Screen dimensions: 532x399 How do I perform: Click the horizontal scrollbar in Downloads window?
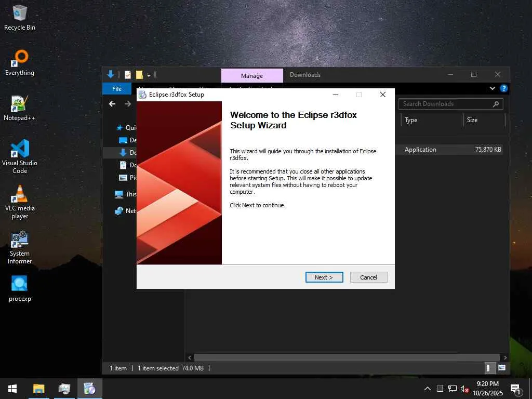[x=347, y=357]
